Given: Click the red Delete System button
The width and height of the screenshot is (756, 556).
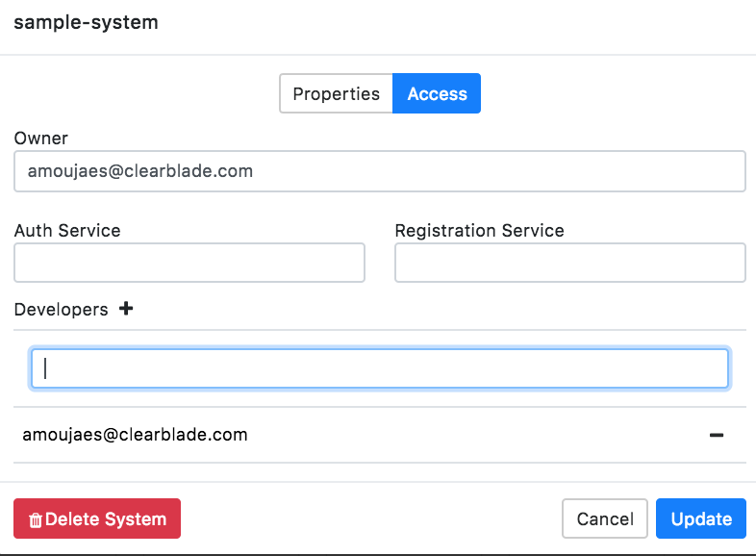Looking at the screenshot, I should click(x=97, y=518).
